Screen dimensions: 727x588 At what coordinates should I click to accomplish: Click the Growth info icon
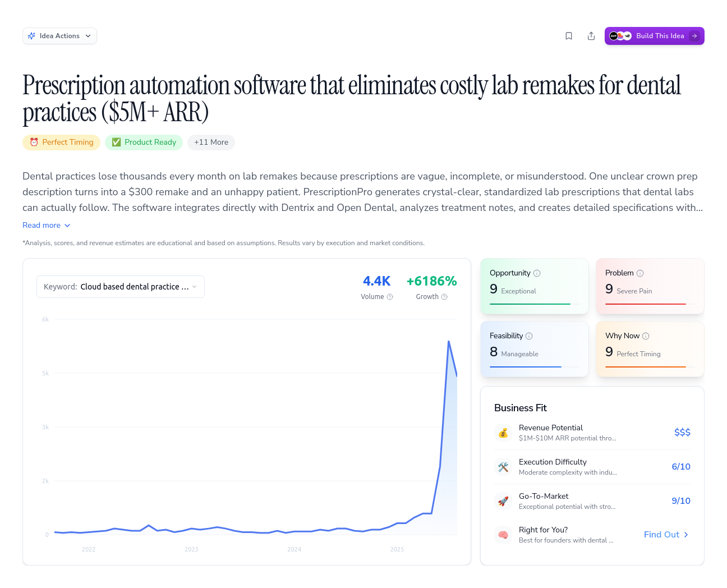point(444,297)
